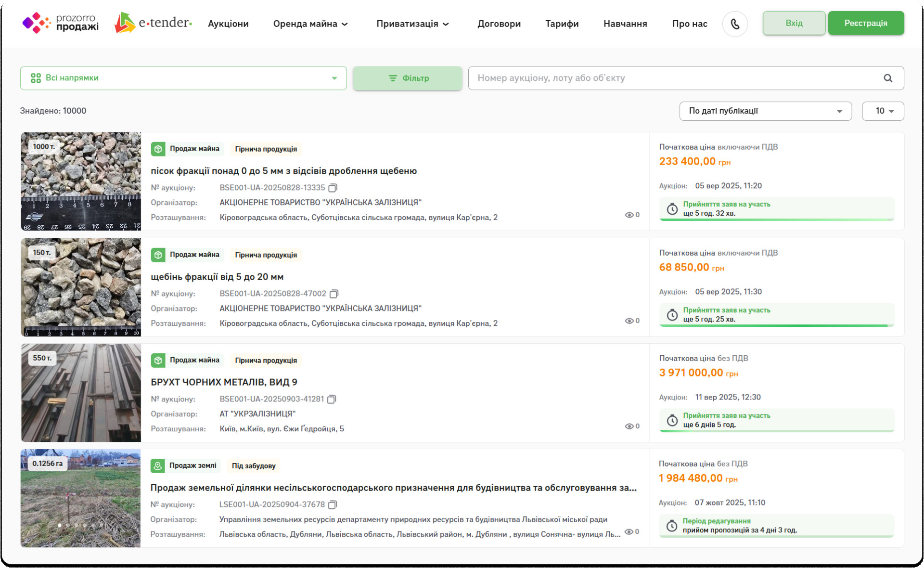Copy auction number BSE001-UA-20250828-13335
This screenshot has width=924, height=568.
tap(333, 188)
